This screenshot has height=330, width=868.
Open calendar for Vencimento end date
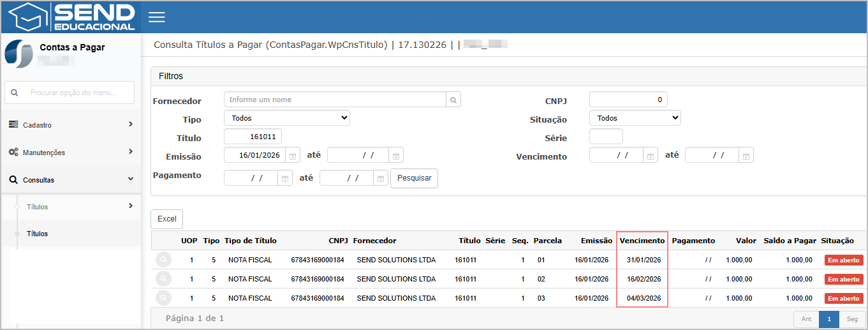click(746, 155)
